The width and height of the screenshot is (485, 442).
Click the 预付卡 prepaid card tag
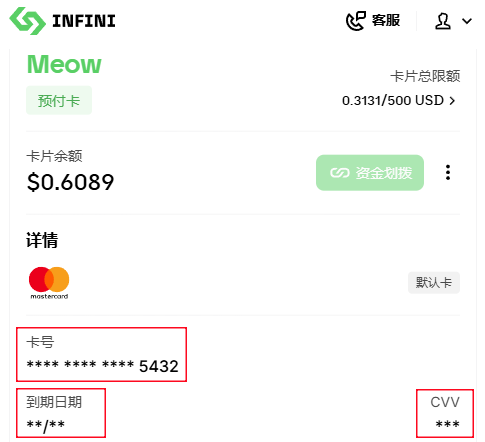59,100
